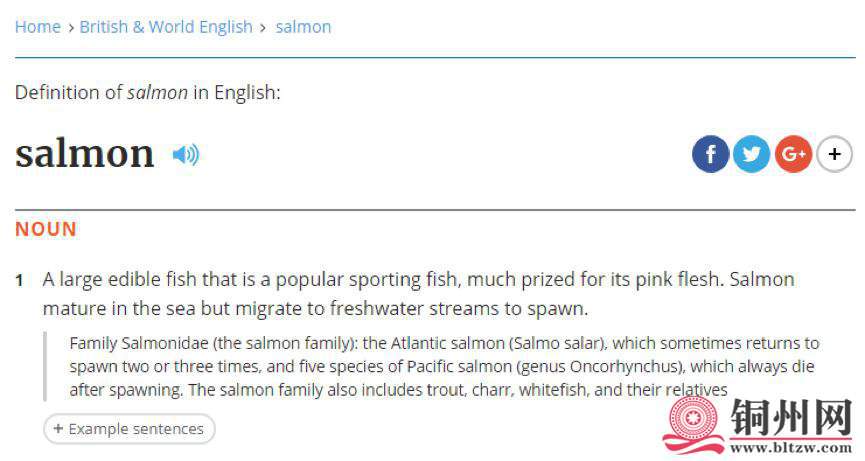Click the main large edible fish definition

coord(418,293)
